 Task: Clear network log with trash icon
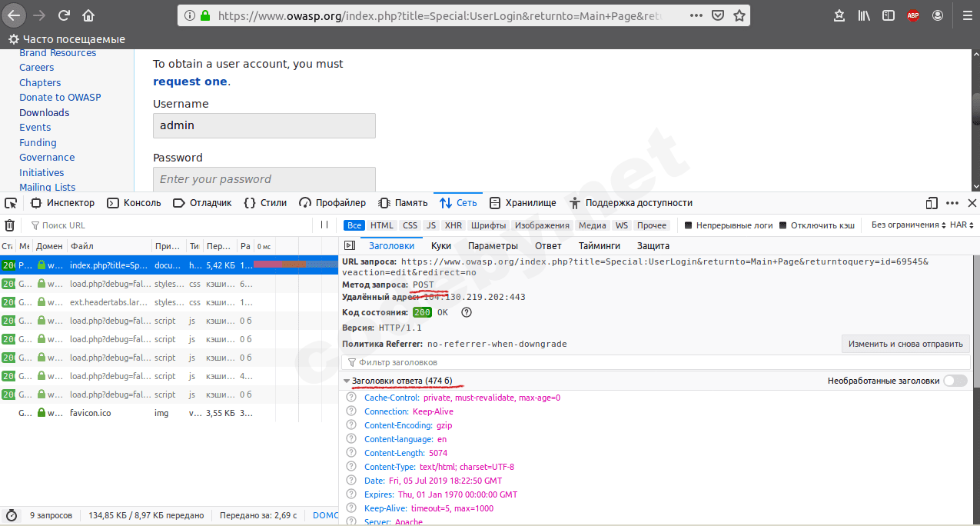(10, 225)
